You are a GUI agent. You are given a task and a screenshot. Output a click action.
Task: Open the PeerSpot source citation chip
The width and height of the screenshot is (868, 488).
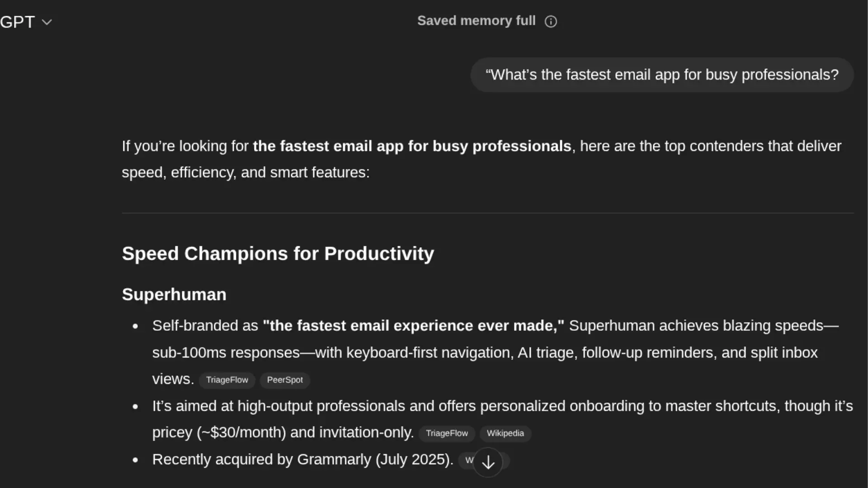click(284, 380)
